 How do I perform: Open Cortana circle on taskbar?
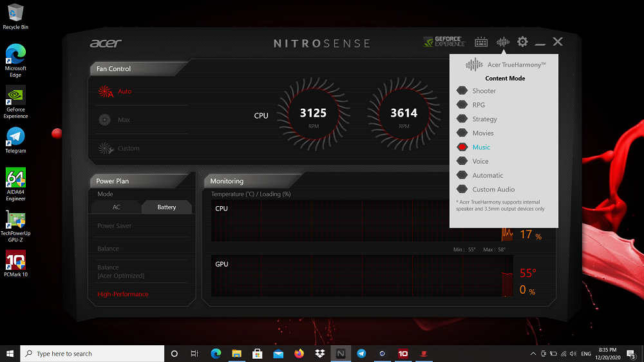pyautogui.click(x=174, y=354)
